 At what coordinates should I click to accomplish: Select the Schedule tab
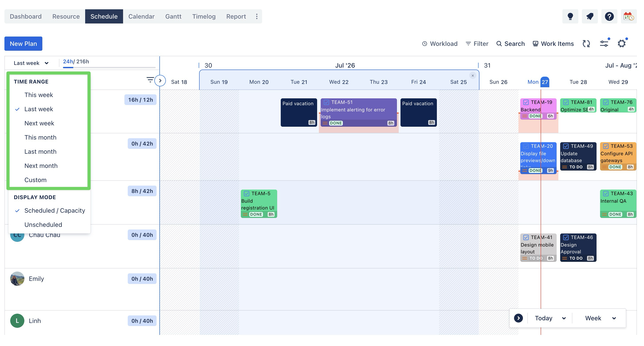(x=104, y=16)
